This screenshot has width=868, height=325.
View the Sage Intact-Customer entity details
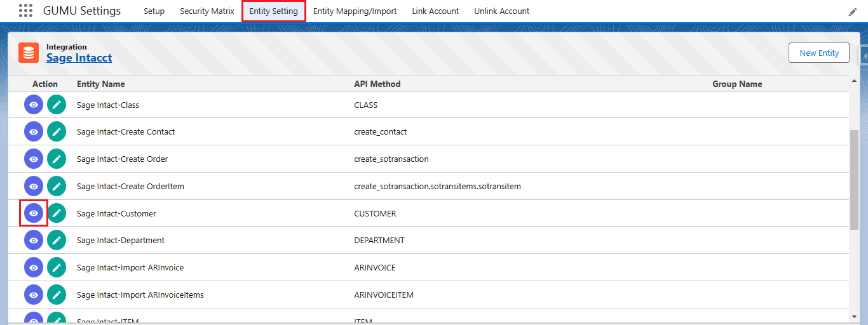click(x=34, y=213)
